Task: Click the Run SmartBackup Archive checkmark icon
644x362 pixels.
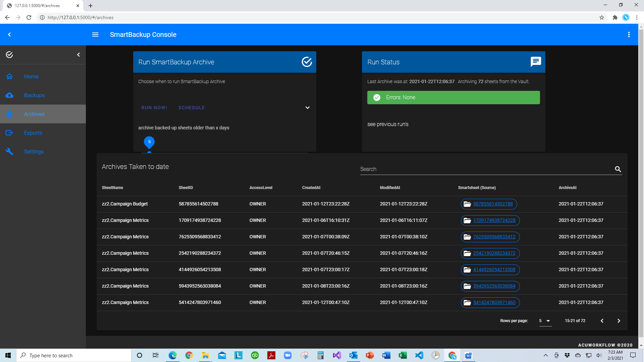Action: [x=307, y=62]
